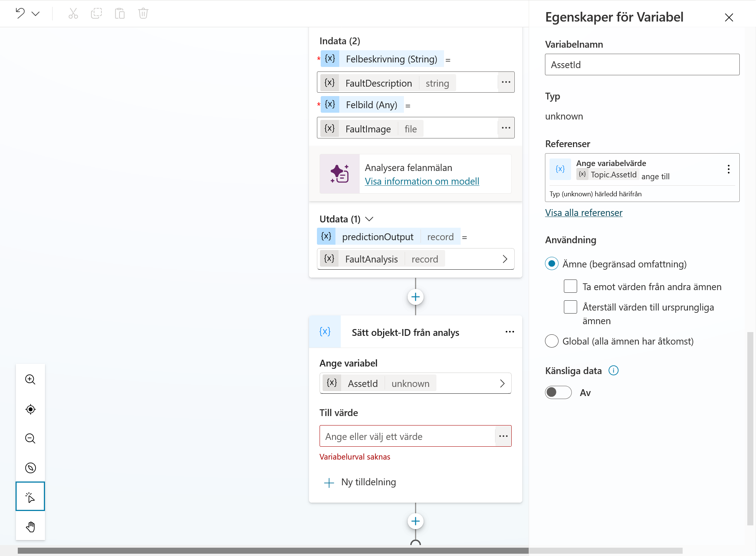Open the AssetId unknown variable picker
This screenshot has height=556, width=756.
[415, 384]
